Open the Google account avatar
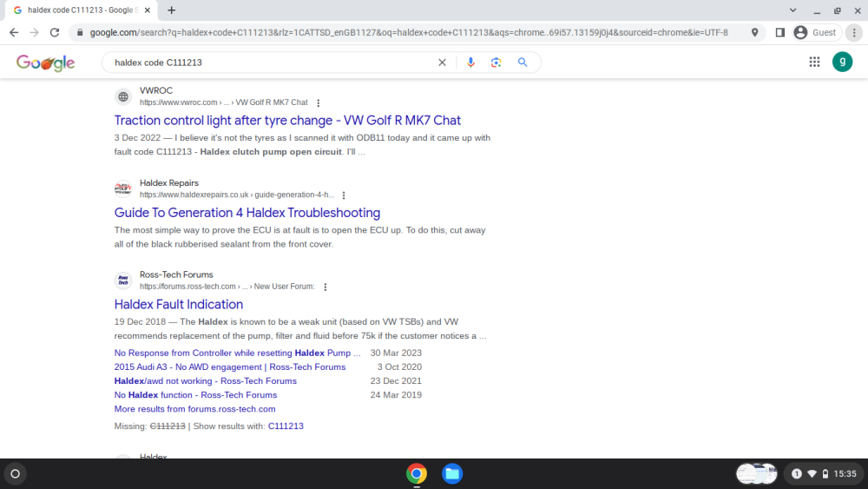This screenshot has width=868, height=489. (843, 62)
